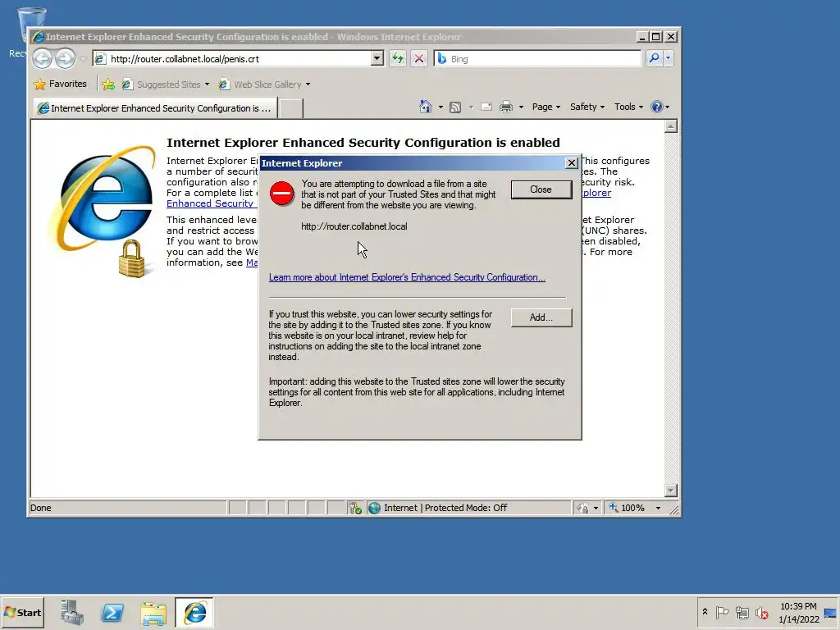Click the RSS Feeds icon
Image resolution: width=840 pixels, height=630 pixels.
[x=455, y=107]
